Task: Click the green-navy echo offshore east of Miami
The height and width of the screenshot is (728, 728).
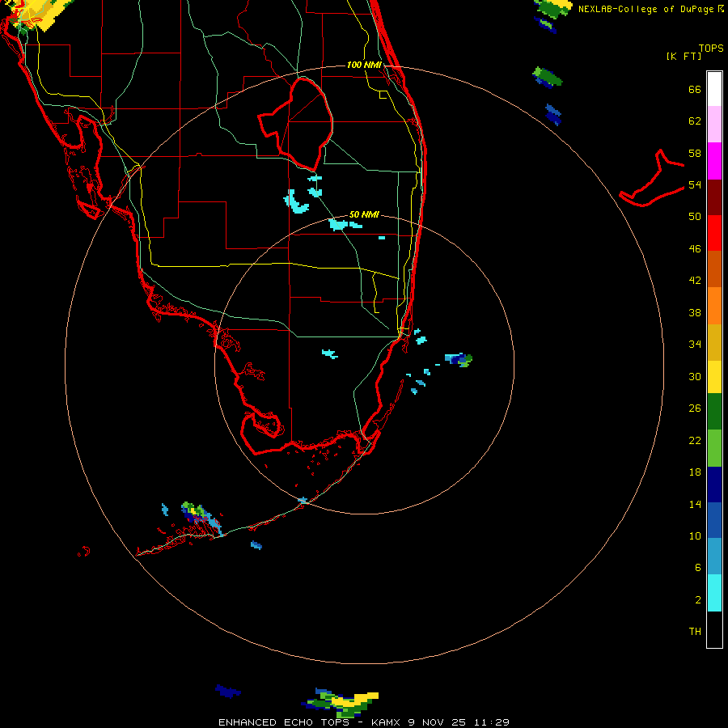Action: click(x=459, y=359)
